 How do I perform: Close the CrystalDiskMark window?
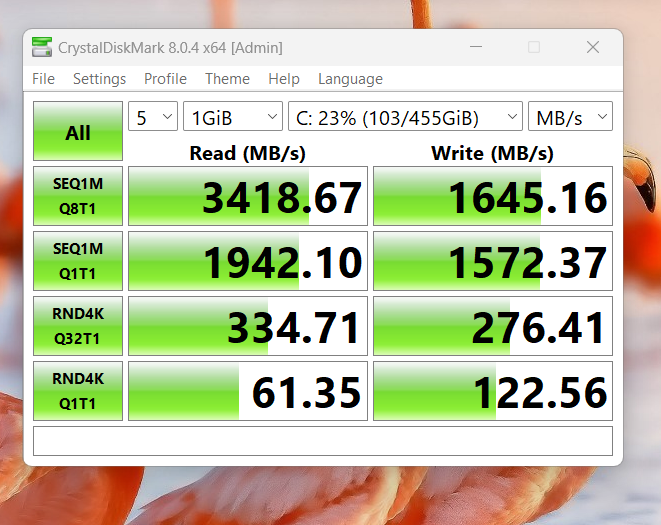593,47
